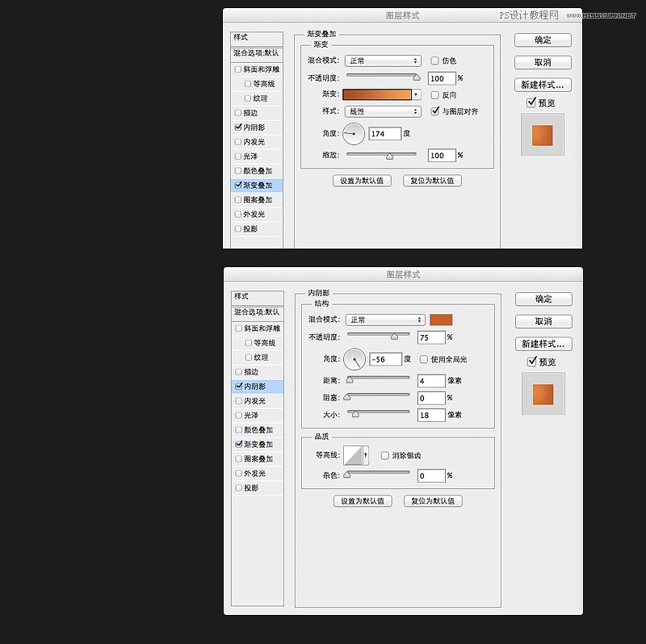646x644 pixels.
Task: Click the 距离 distance value field
Action: tap(431, 381)
